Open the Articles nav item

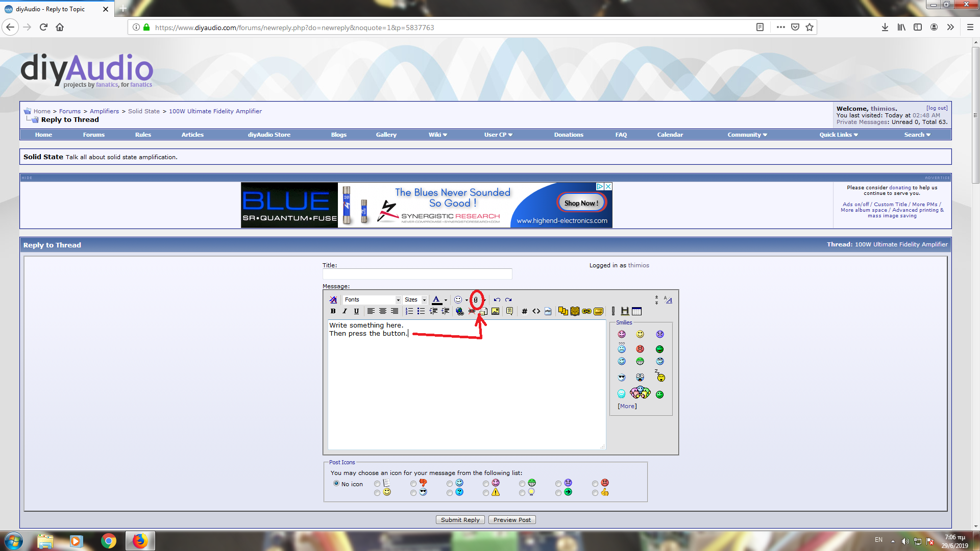coord(192,135)
